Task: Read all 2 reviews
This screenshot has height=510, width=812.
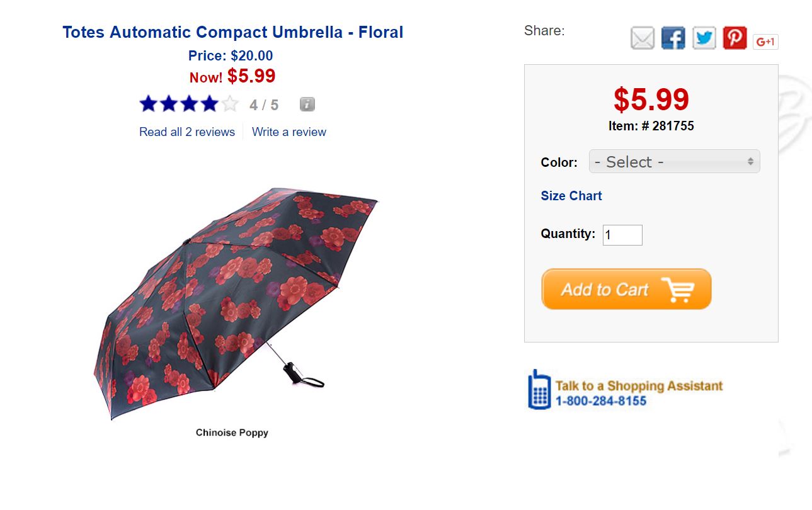Action: [x=187, y=132]
